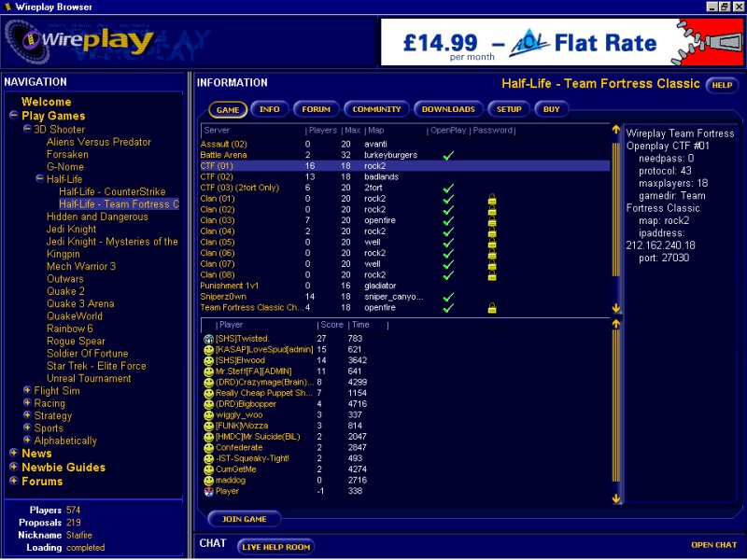The height and width of the screenshot is (560, 747).
Task: Expand the News section
Action: [14, 453]
